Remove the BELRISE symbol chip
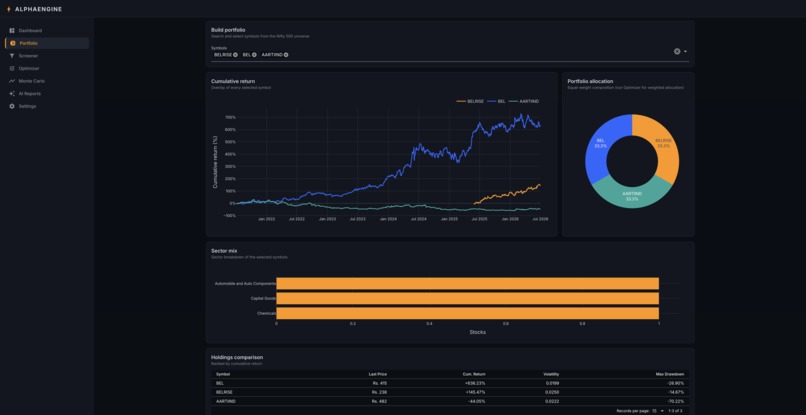Viewport: 806px width, 415px height. point(235,55)
